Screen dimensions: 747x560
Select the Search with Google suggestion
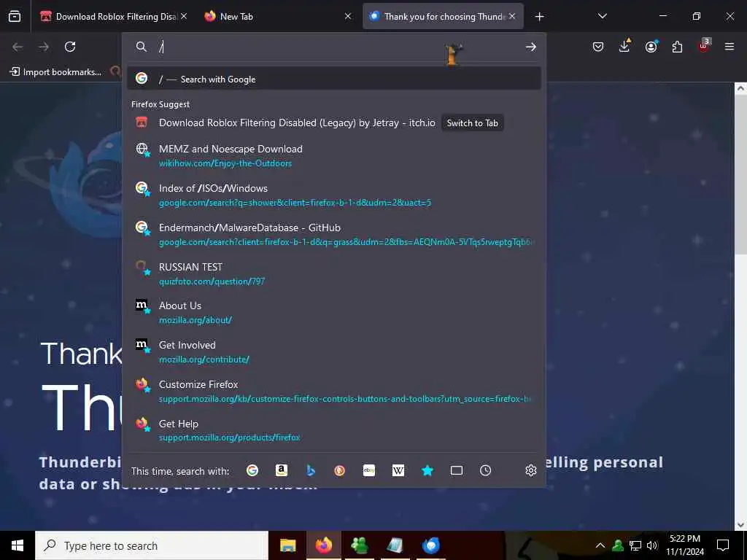[x=334, y=79]
